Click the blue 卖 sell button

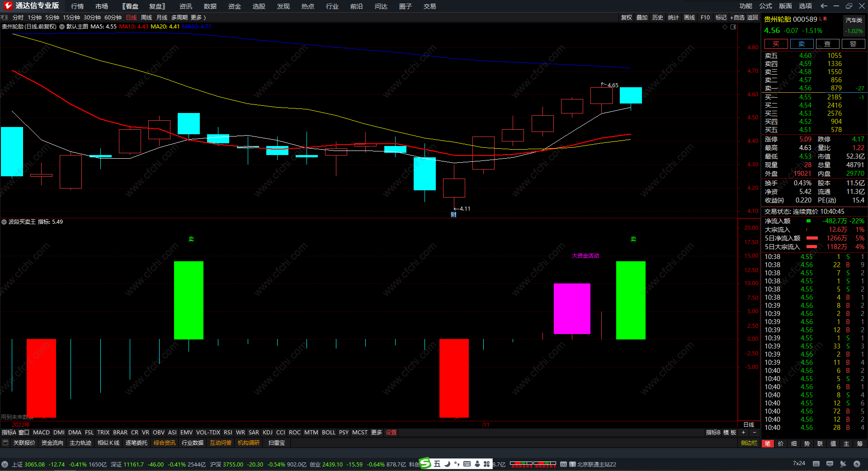point(802,44)
